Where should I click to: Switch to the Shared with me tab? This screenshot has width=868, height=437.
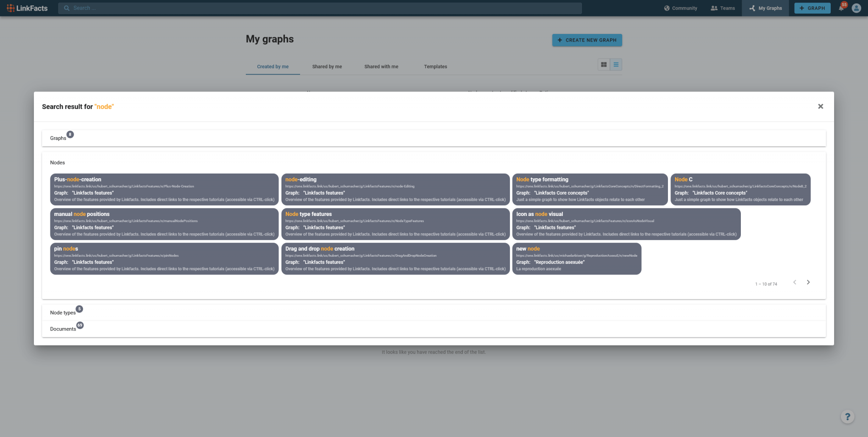(x=381, y=67)
